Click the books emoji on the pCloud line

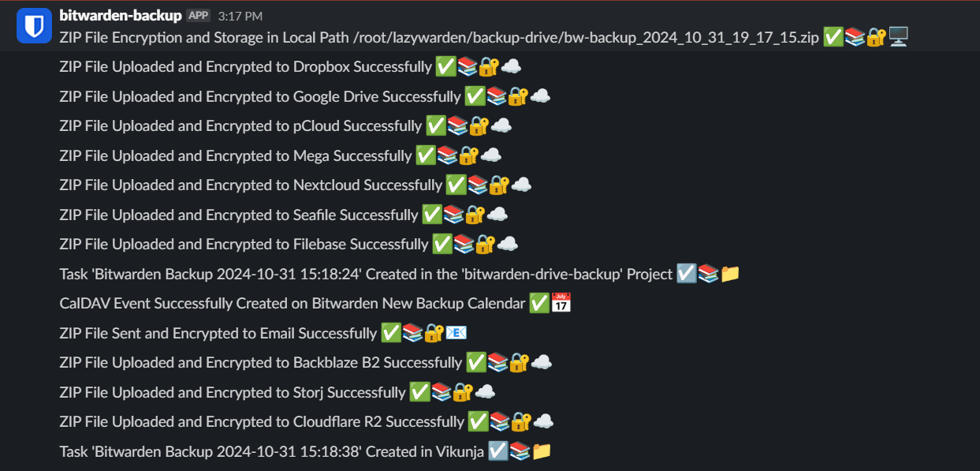(x=457, y=126)
